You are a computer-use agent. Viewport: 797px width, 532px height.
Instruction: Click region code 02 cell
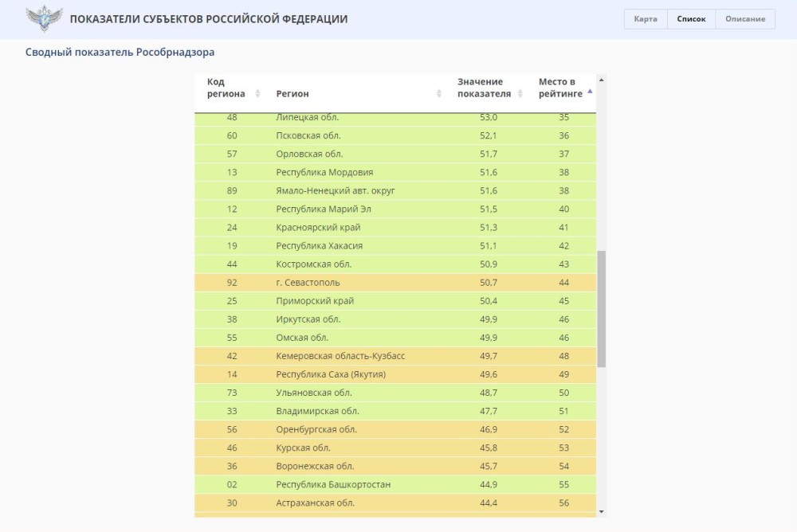pos(232,485)
